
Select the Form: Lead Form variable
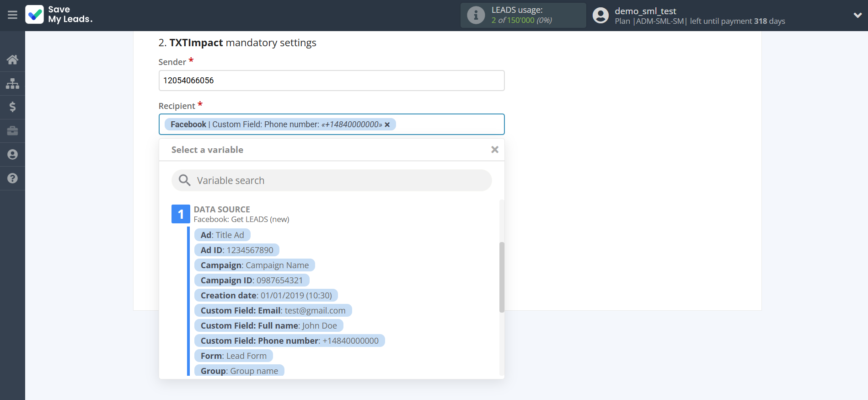(x=234, y=356)
